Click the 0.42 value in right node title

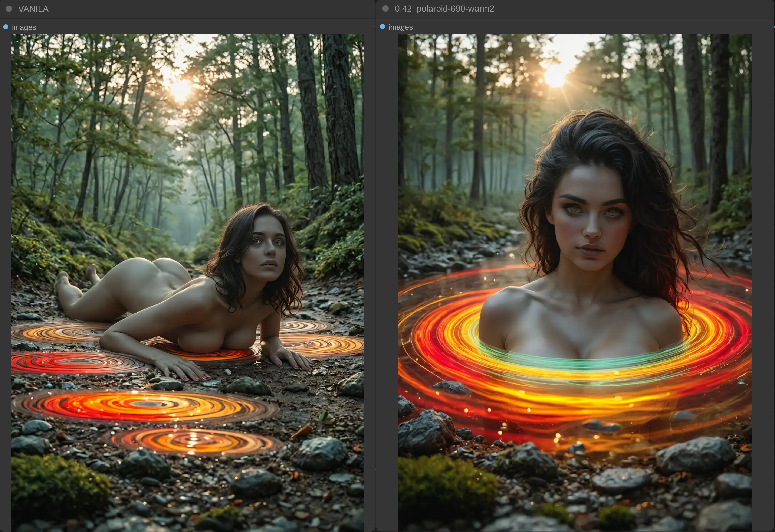[x=403, y=9]
